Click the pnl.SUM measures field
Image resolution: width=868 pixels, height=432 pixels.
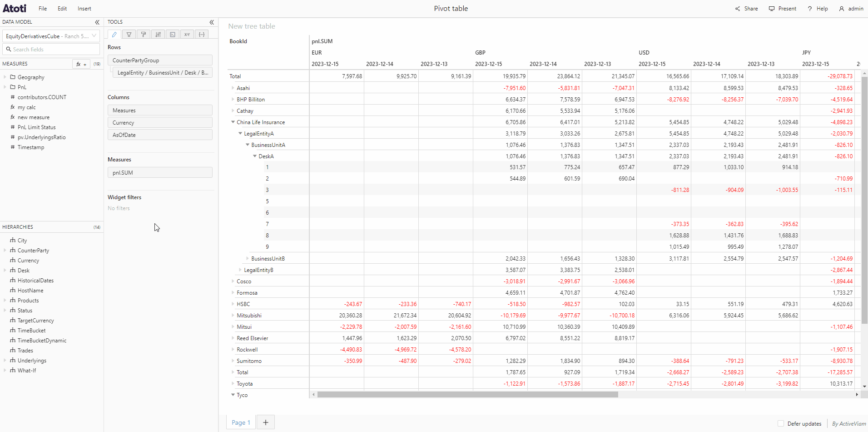tap(160, 172)
